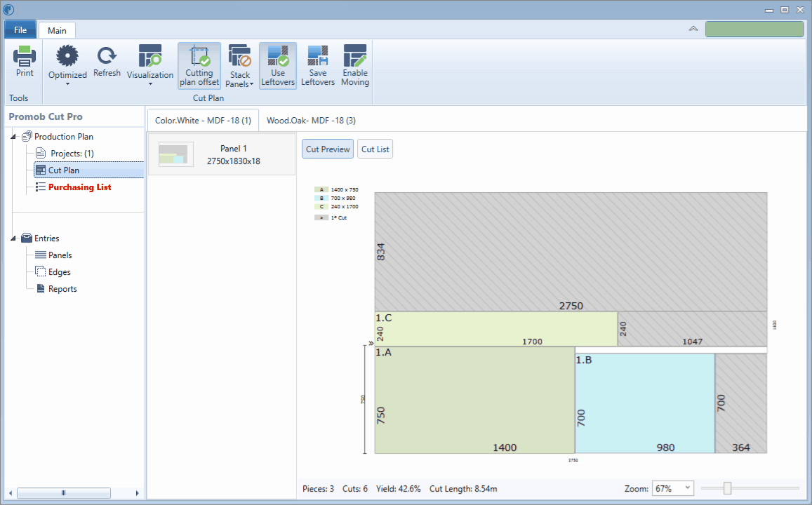Select piece 1.B in the cut preview
812x505 pixels.
point(645,403)
